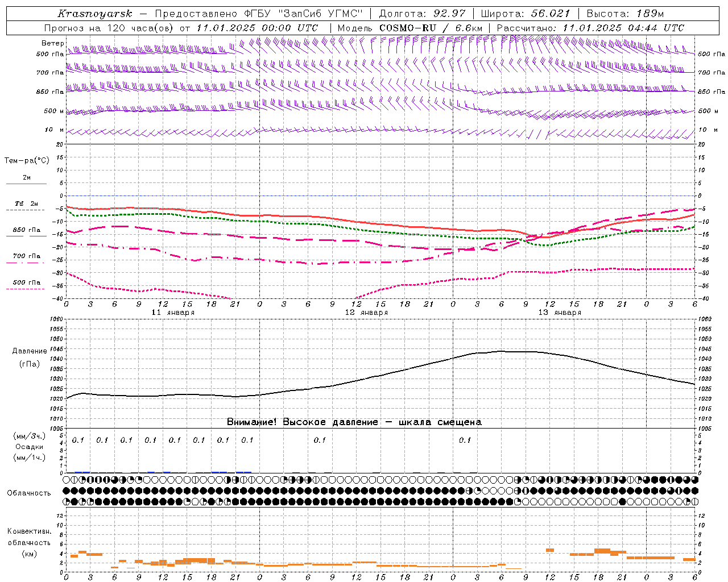Click the '11 января' date label
The height and width of the screenshot is (582, 728).
coord(173,313)
